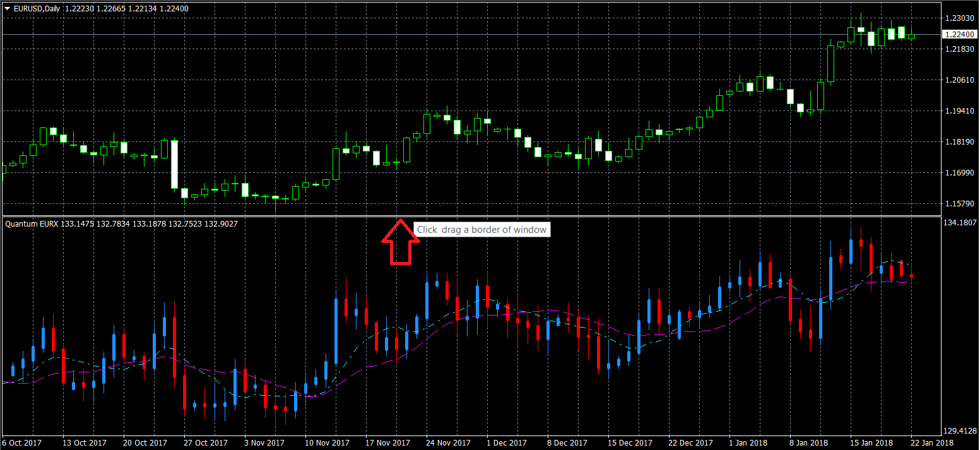Image resolution: width=980 pixels, height=450 pixels.
Task: Click the 10 Nov 2017 time axis label
Action: tap(327, 443)
